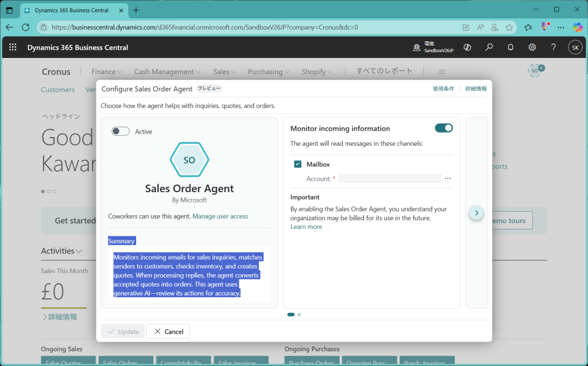Open the Account lookup ellipsis

point(448,178)
